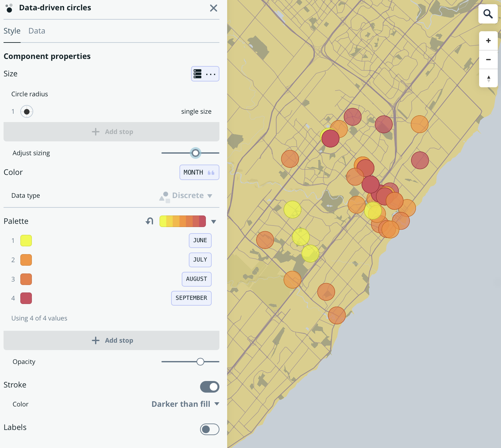501x448 pixels.
Task: Expand the palette selection dropdown
Action: [213, 221]
